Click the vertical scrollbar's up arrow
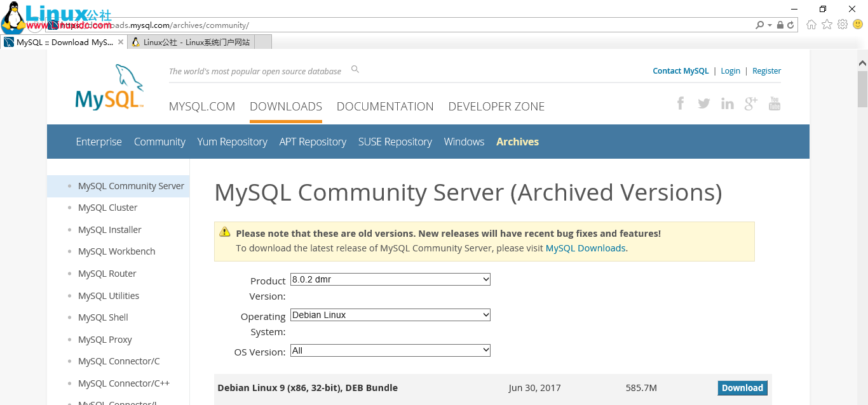Viewport: 868px width, 405px height. tap(862, 62)
